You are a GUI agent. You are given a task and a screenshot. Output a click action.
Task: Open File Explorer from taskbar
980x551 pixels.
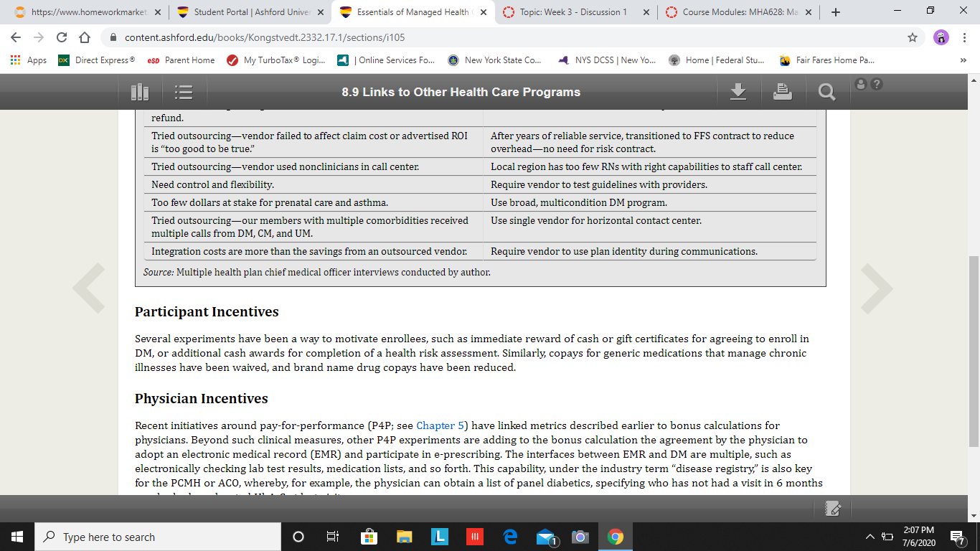coord(405,537)
